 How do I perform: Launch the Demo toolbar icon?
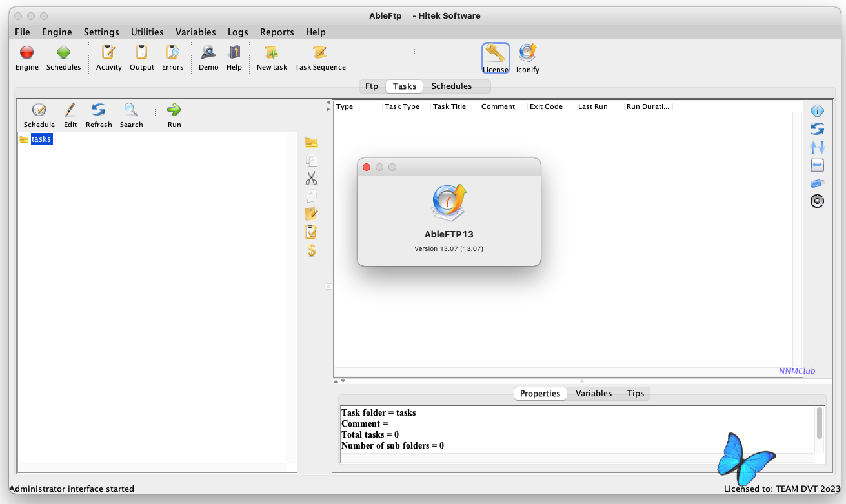(x=208, y=53)
